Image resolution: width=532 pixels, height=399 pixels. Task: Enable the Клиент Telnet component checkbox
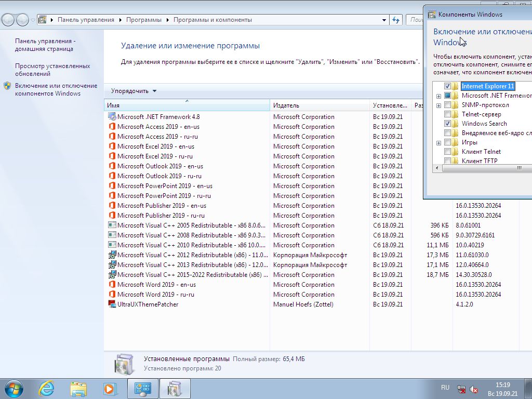click(447, 152)
